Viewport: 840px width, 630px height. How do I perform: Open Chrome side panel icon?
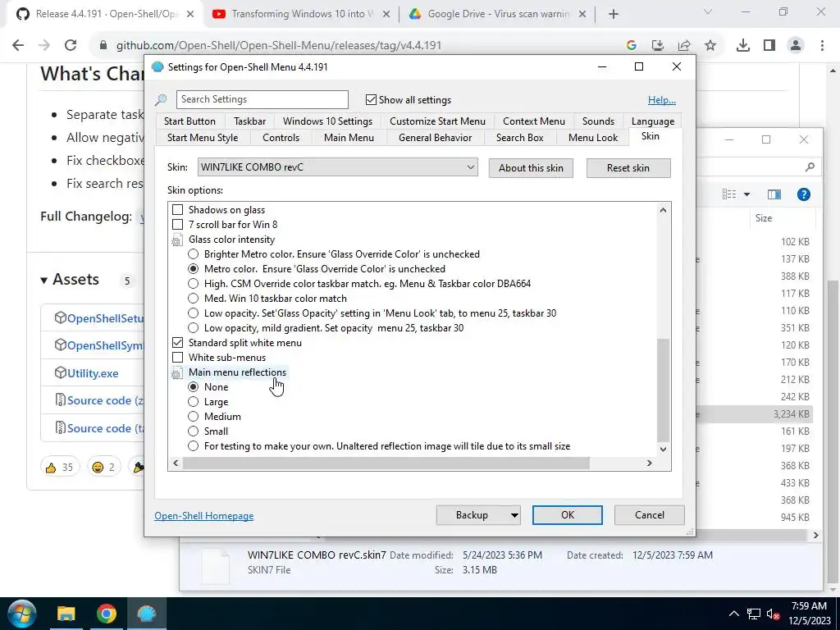[x=769, y=46]
